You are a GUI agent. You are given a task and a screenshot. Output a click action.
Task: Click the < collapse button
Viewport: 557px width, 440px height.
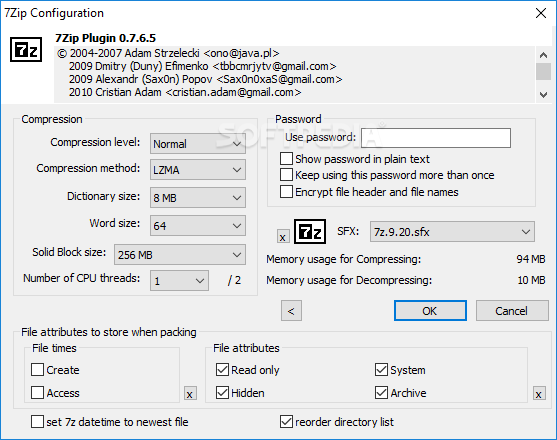click(x=291, y=311)
